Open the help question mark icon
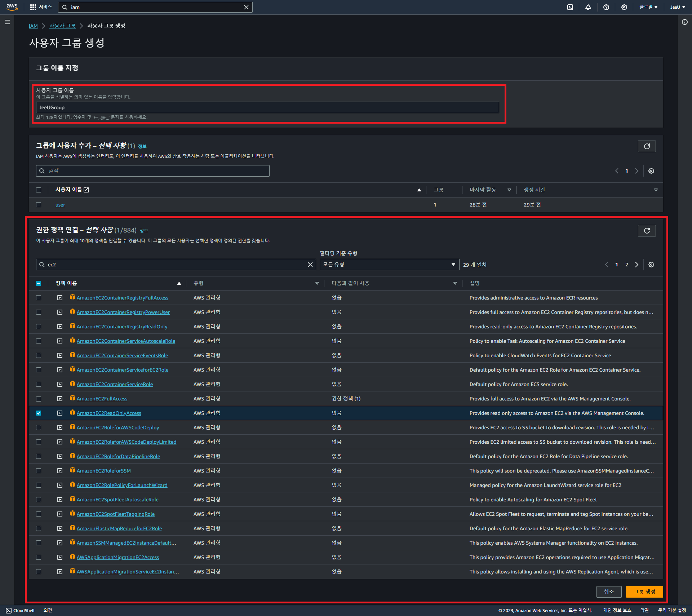The height and width of the screenshot is (616, 692). (x=606, y=7)
